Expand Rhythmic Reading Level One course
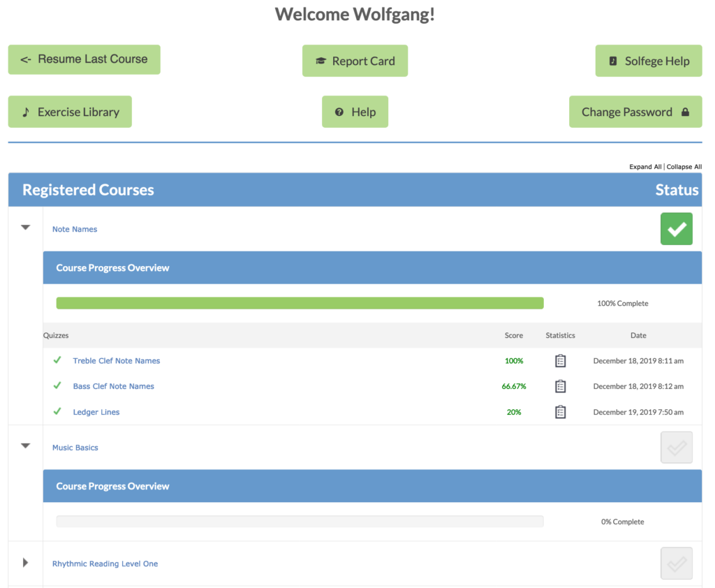Image resolution: width=715 pixels, height=588 pixels. click(26, 562)
